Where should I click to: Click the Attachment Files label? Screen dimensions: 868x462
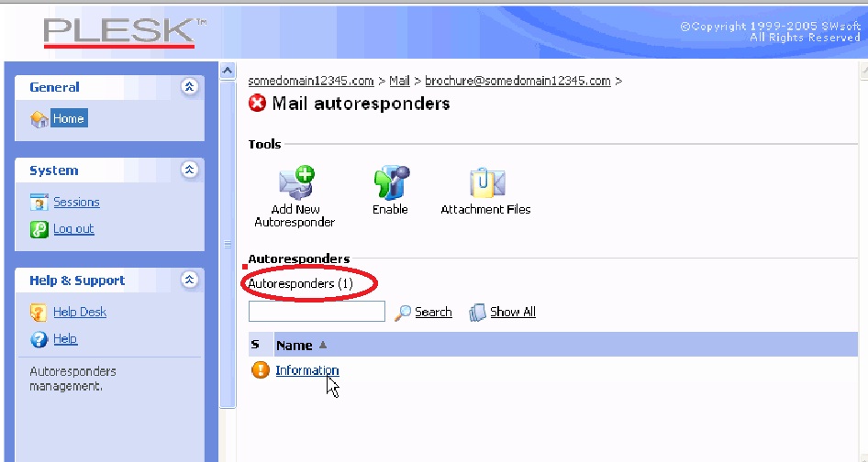coord(485,209)
